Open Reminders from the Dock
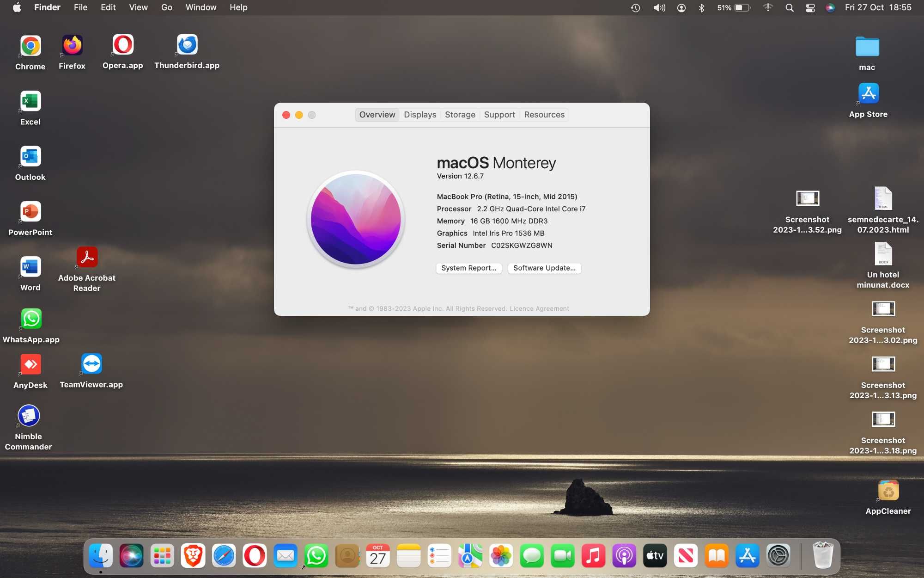Viewport: 924px width, 578px height. point(439,555)
